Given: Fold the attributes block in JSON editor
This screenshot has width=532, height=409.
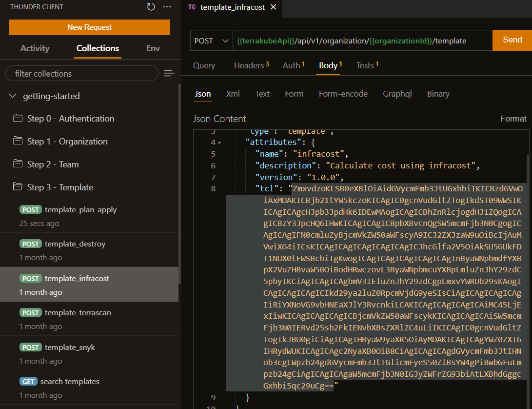Looking at the screenshot, I should (x=219, y=143).
